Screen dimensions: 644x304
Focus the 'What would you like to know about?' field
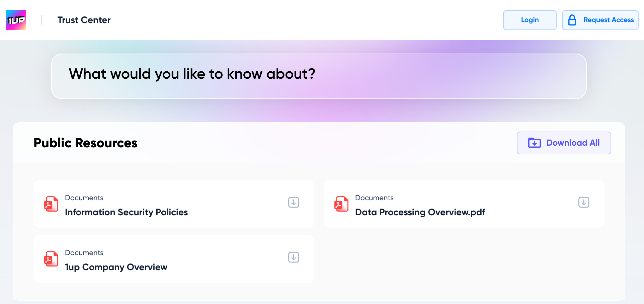pyautogui.click(x=319, y=76)
